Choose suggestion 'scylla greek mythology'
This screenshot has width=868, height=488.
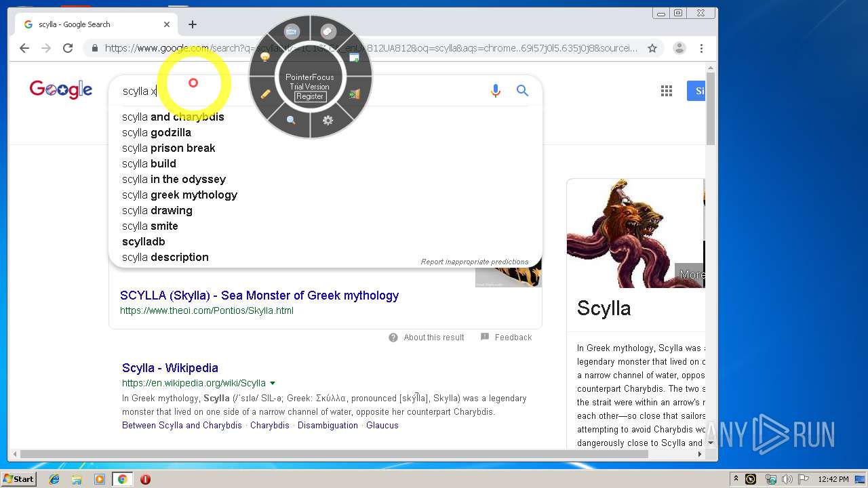[180, 195]
